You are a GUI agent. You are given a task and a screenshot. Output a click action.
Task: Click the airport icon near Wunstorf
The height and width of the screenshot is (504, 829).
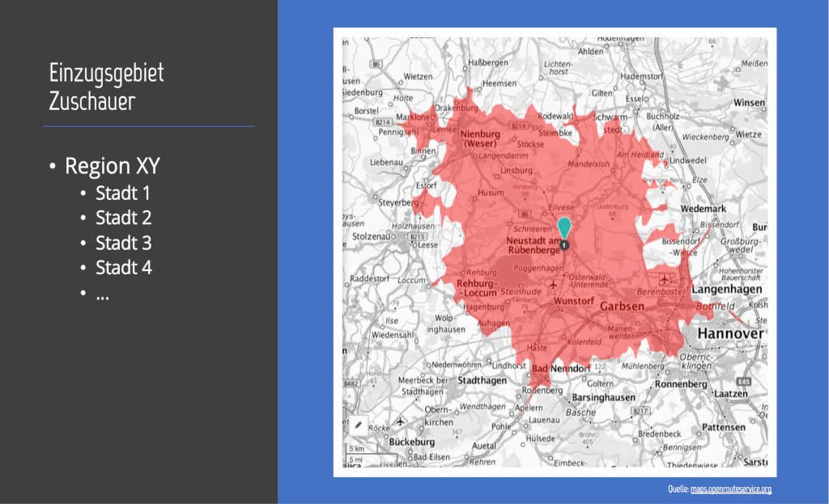point(554,285)
